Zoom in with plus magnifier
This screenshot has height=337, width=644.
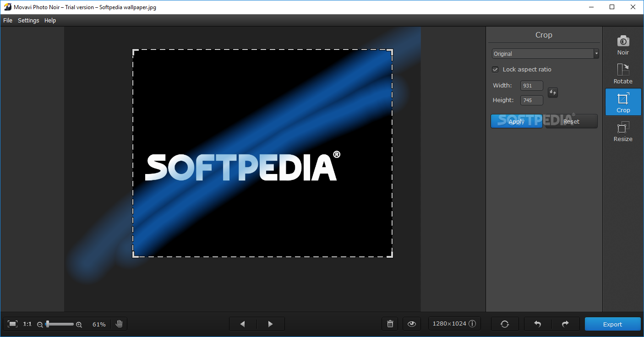pyautogui.click(x=79, y=325)
